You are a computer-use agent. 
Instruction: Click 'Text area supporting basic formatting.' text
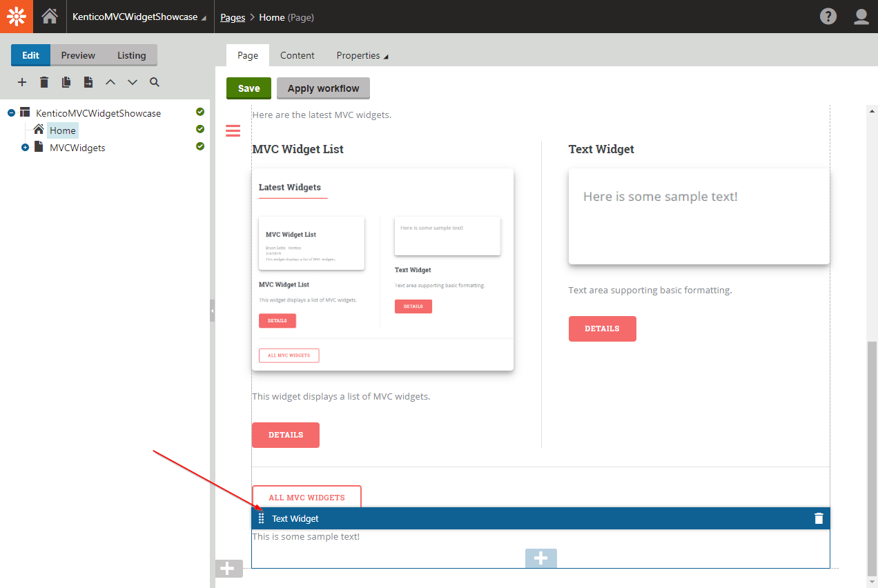(650, 290)
